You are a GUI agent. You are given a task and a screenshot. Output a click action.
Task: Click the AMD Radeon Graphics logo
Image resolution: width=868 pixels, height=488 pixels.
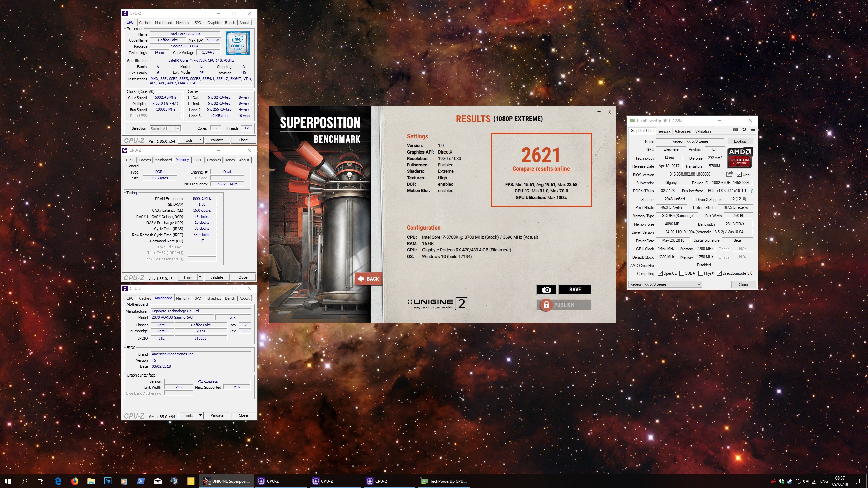(x=739, y=157)
